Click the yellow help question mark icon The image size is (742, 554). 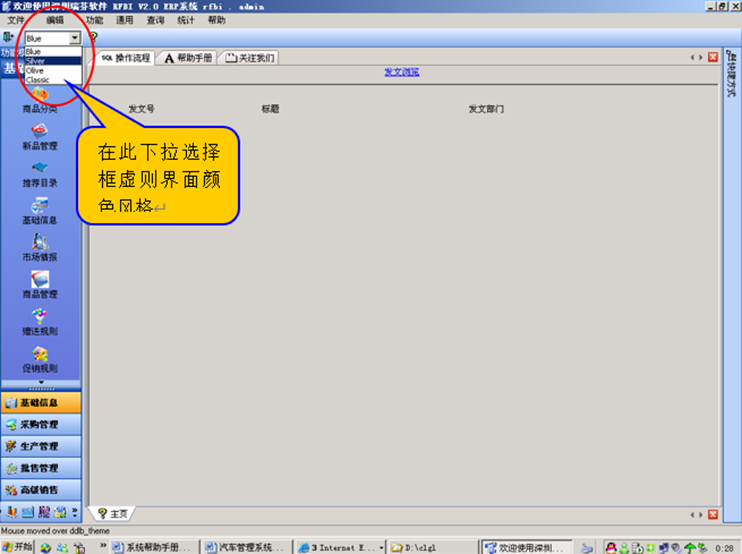click(93, 37)
